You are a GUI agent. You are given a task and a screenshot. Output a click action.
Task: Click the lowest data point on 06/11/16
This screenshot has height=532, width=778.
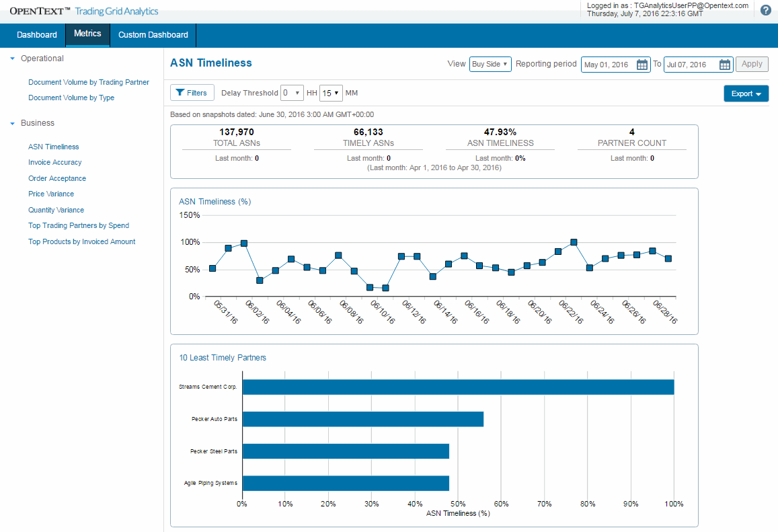click(x=385, y=288)
